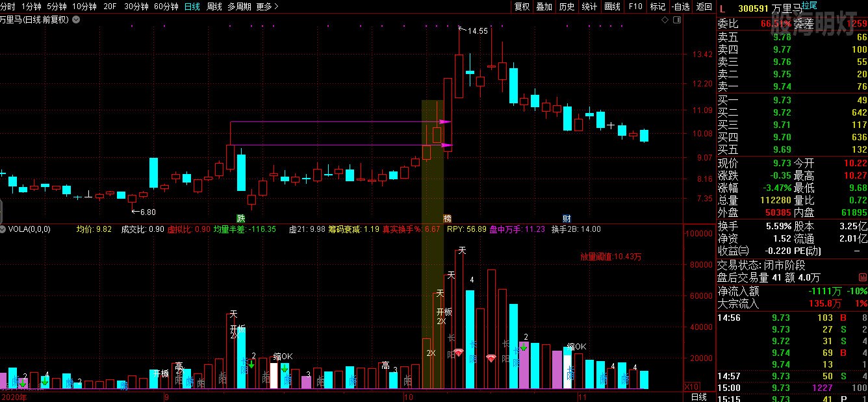Select the 30分钟 period tab
This screenshot has width=868, height=402.
[136, 6]
